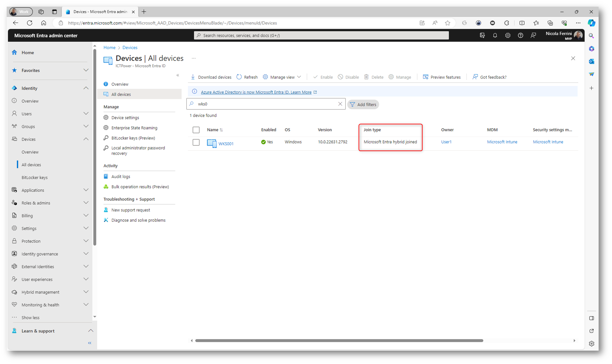This screenshot has height=364, width=612.
Task: Click Microsoft Intune in Security settings column
Action: 548,142
